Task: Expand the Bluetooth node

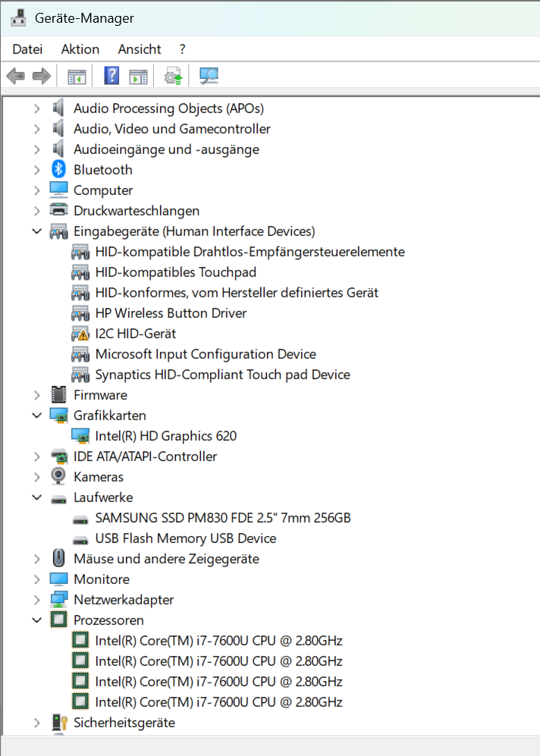Action: [x=36, y=170]
